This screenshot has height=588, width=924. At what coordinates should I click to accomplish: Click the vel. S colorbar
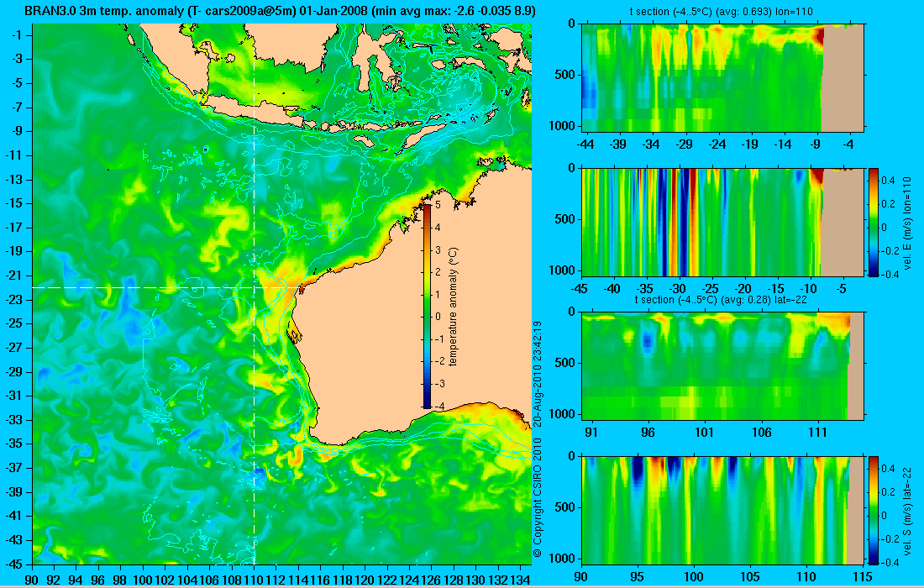873,510
